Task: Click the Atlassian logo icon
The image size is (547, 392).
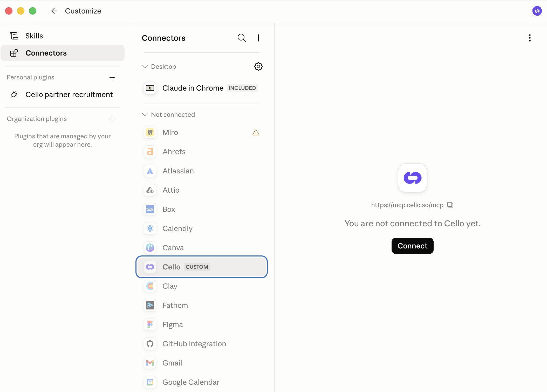Action: [150, 171]
